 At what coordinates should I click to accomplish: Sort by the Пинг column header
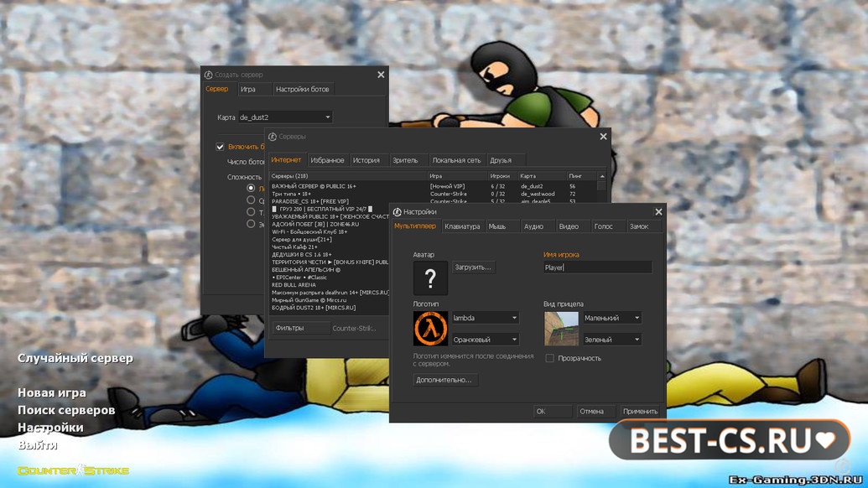click(582, 176)
